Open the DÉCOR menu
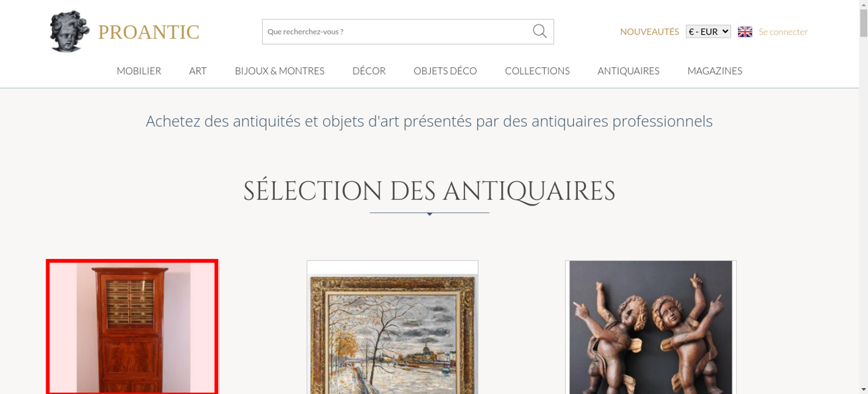 point(369,71)
